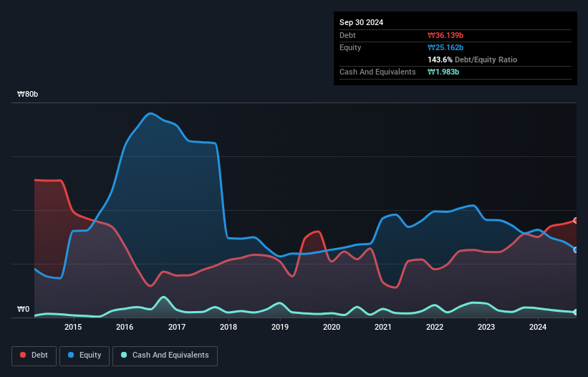Click the 2017 x-axis label
Viewport: 588px width, 377px height.
[x=177, y=327]
